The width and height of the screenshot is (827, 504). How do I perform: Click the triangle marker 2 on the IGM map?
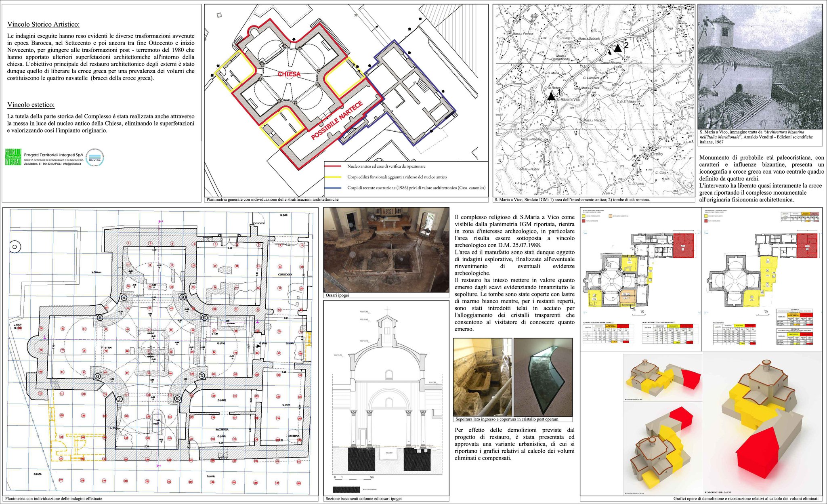pyautogui.click(x=617, y=48)
